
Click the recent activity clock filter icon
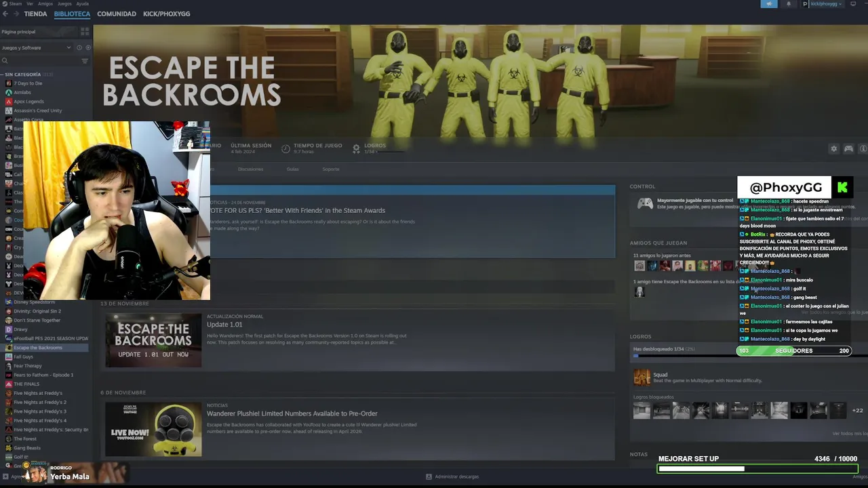pos(79,47)
